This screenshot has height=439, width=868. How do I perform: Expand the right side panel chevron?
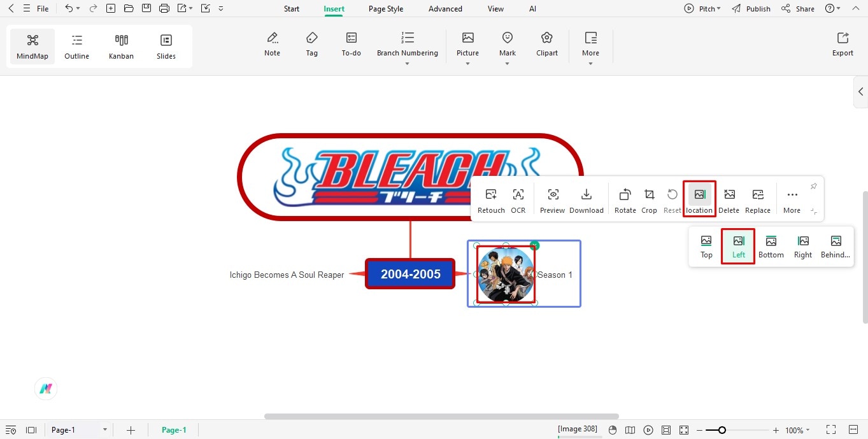point(860,92)
